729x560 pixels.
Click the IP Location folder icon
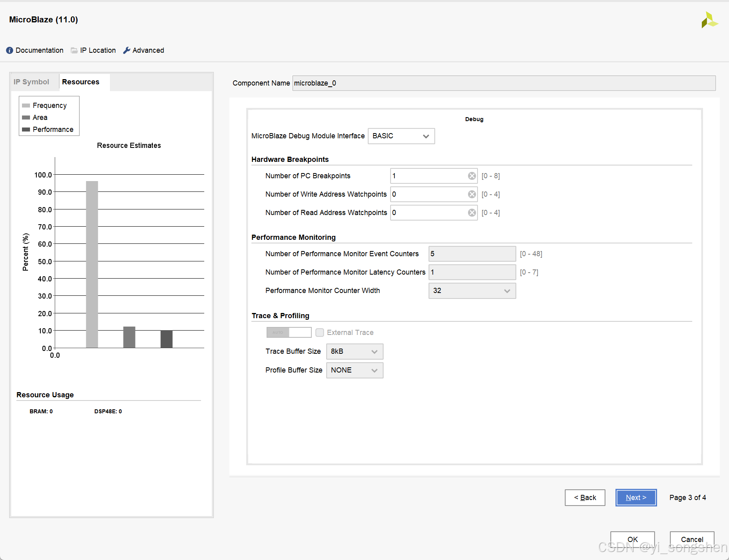(74, 50)
